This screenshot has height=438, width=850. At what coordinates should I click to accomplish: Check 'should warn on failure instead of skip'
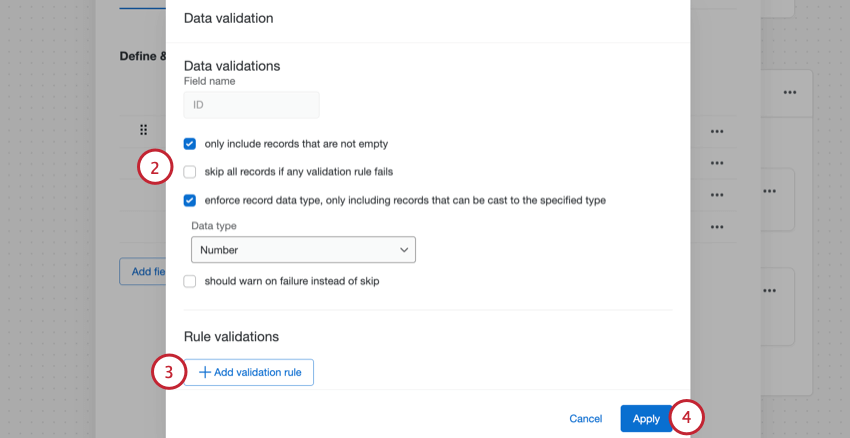[x=190, y=281]
